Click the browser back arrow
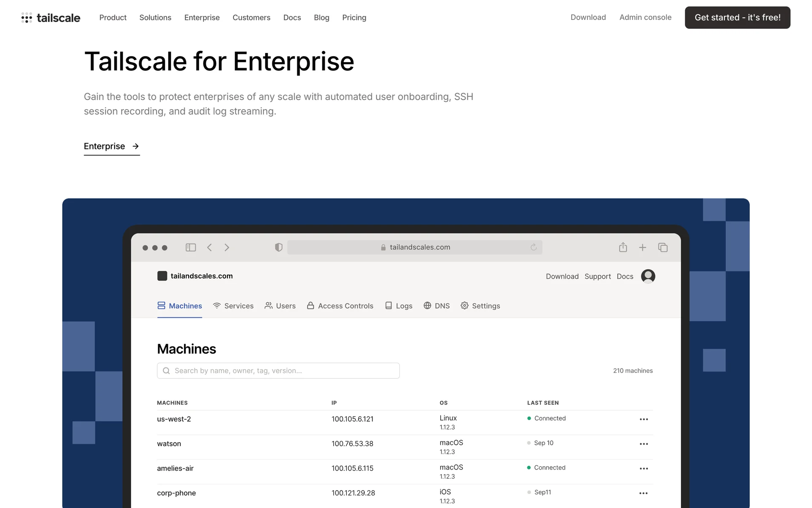The height and width of the screenshot is (508, 812). (x=209, y=247)
